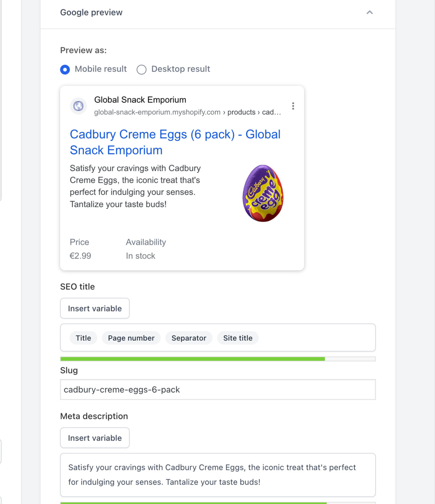The height and width of the screenshot is (504, 435).
Task: Click inside the Slug input field
Action: click(x=218, y=389)
